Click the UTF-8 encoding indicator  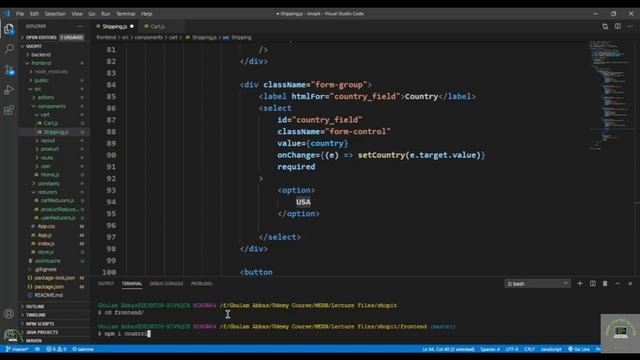click(512, 349)
